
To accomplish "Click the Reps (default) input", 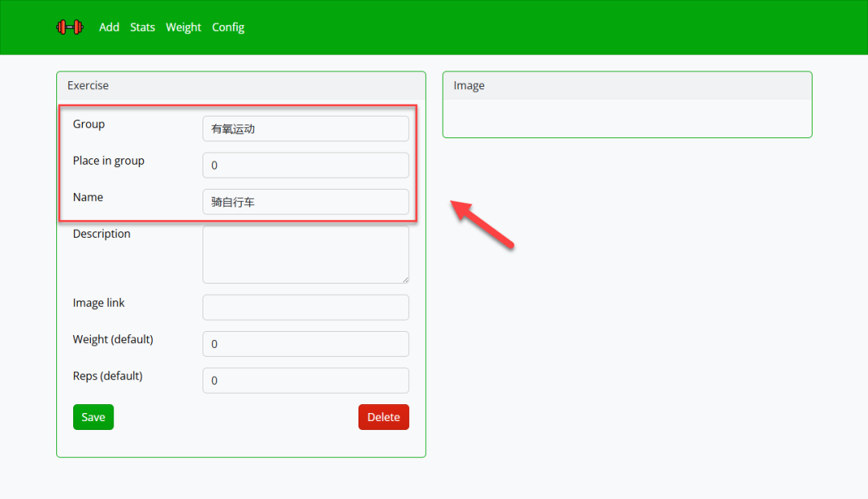I will coord(305,381).
